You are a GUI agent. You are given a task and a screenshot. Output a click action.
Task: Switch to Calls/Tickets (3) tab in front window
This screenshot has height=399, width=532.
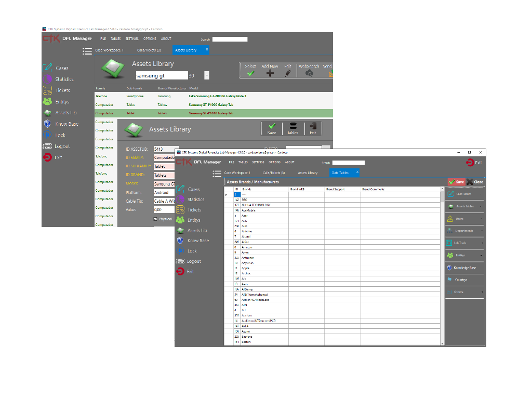(x=273, y=172)
